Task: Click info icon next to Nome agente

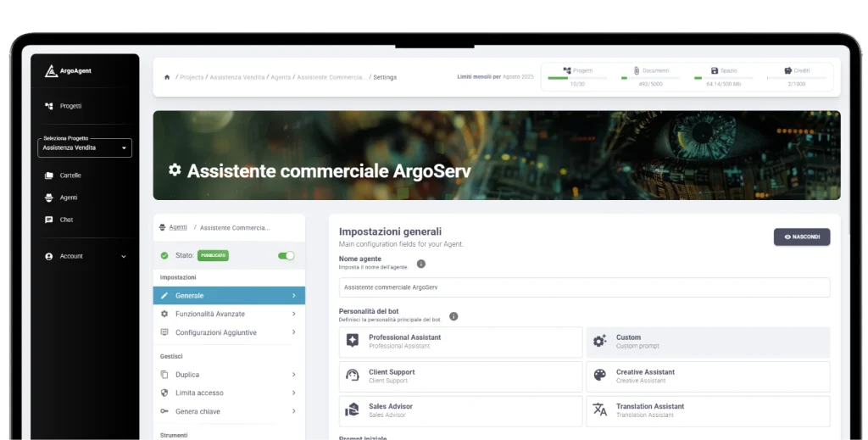Action: [420, 264]
